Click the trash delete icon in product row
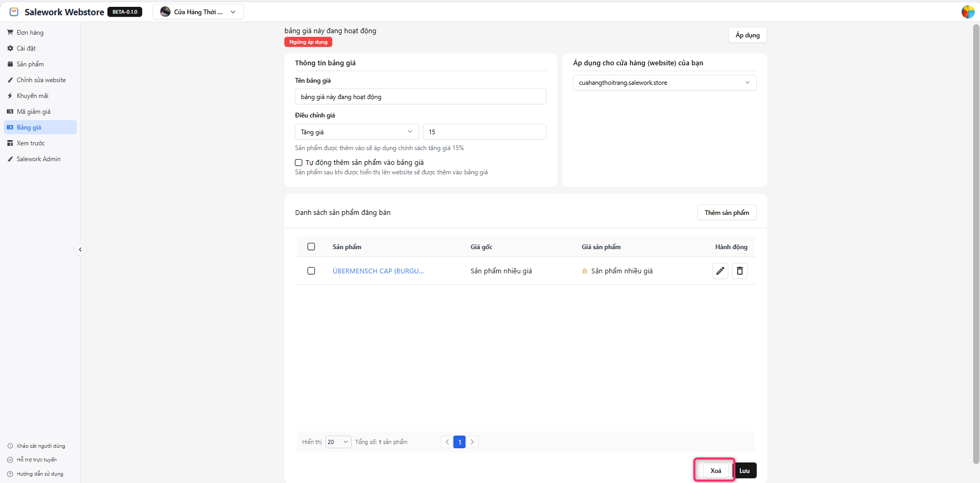Screen dimensions: 980x483 tap(739, 271)
